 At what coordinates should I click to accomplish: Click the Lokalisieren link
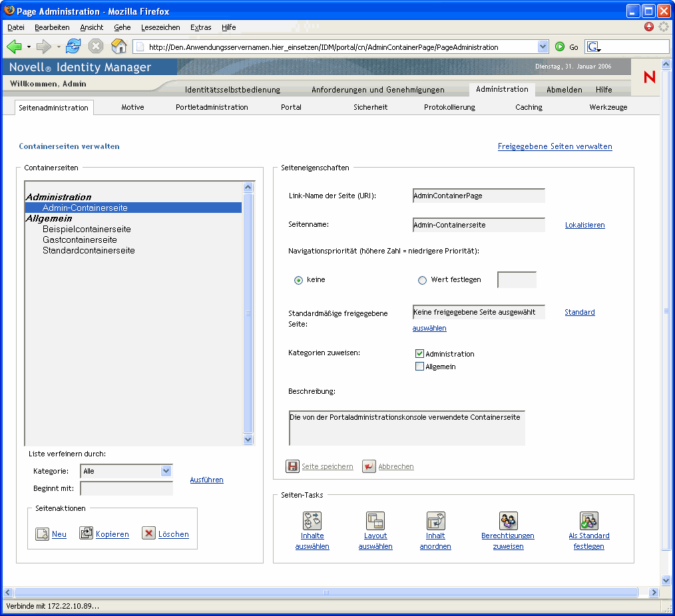pos(584,225)
